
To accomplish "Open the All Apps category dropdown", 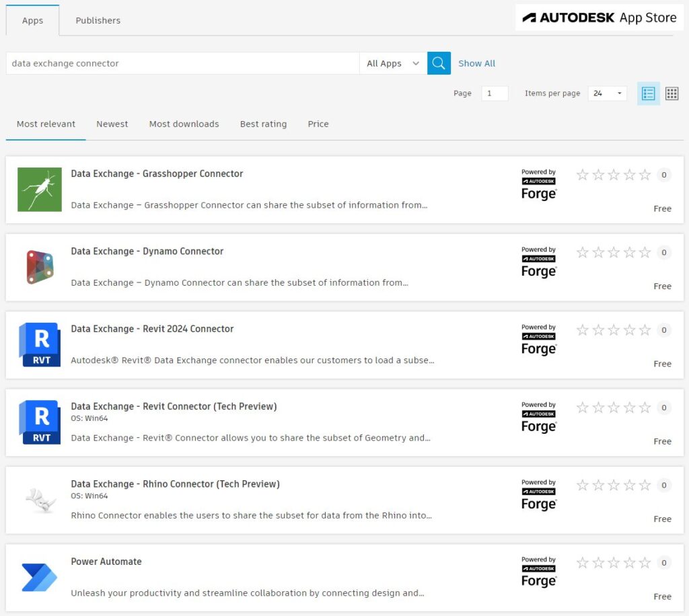I will [393, 63].
